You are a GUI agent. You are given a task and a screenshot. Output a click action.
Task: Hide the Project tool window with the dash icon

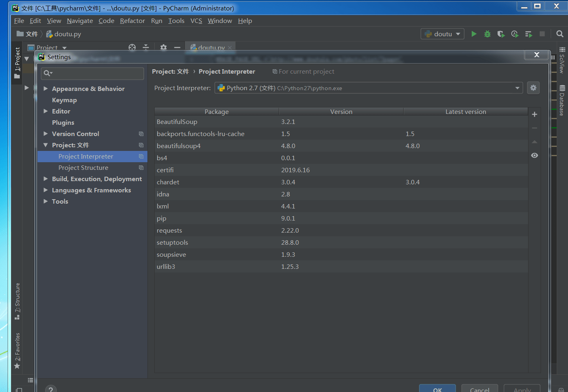pos(177,47)
